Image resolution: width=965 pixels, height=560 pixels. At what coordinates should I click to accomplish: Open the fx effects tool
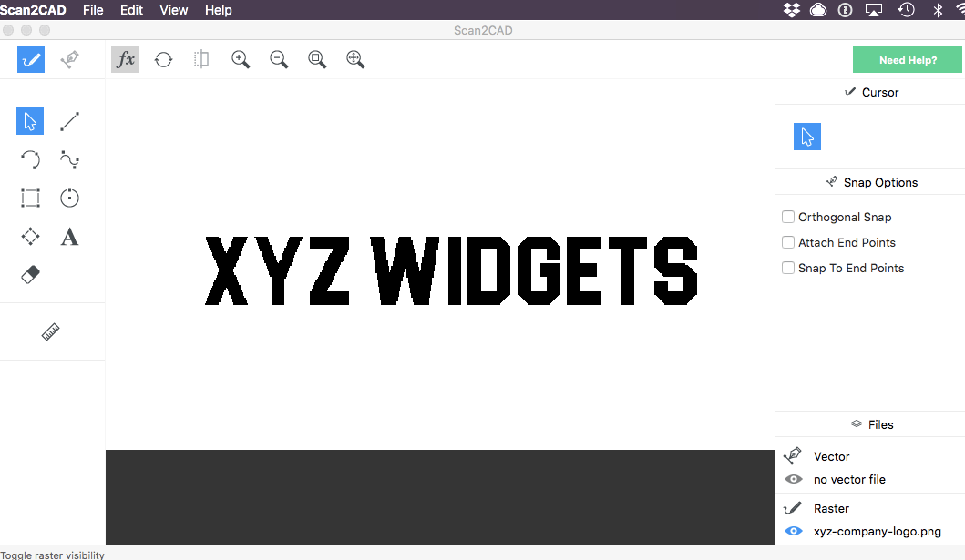click(125, 59)
